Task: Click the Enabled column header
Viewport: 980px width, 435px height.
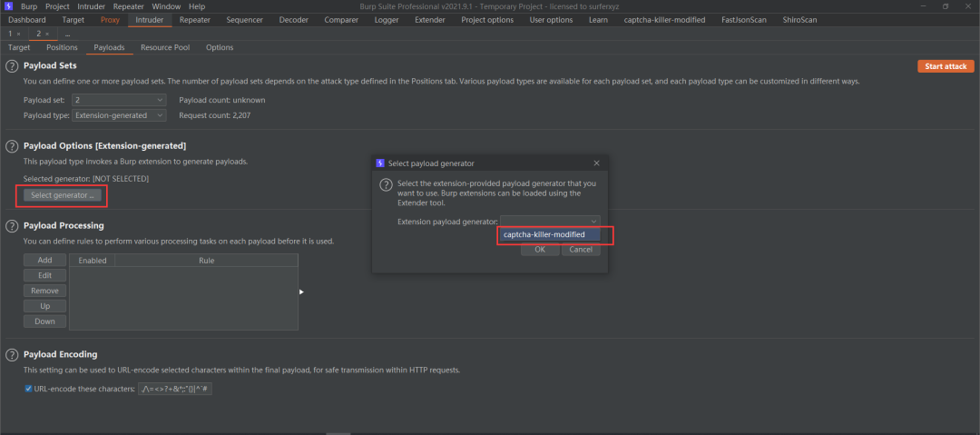Action: coord(93,261)
